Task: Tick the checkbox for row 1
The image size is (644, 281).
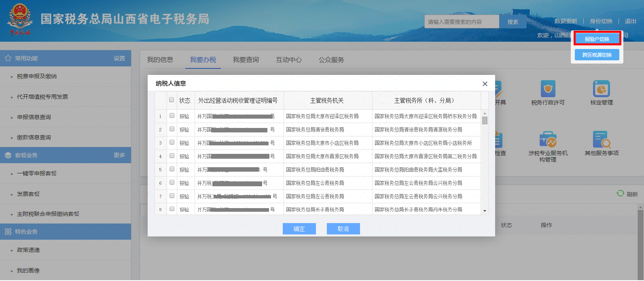Action: point(172,116)
